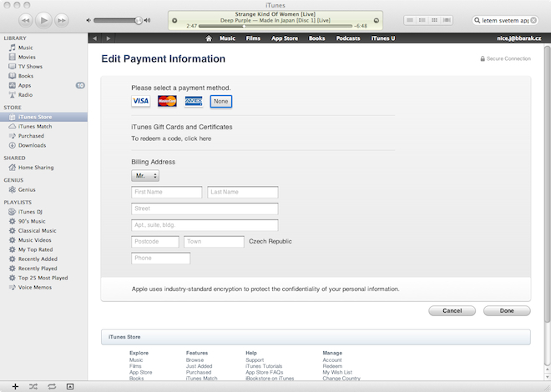Choose Visa as payment method

click(x=140, y=101)
